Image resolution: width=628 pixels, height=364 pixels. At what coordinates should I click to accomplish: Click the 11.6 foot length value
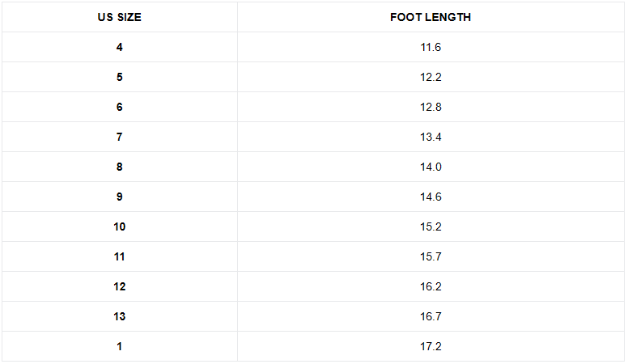tap(431, 47)
